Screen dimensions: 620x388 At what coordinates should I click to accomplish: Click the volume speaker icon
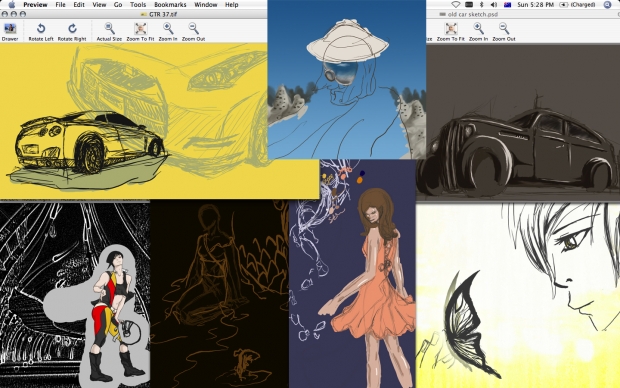[x=494, y=5]
